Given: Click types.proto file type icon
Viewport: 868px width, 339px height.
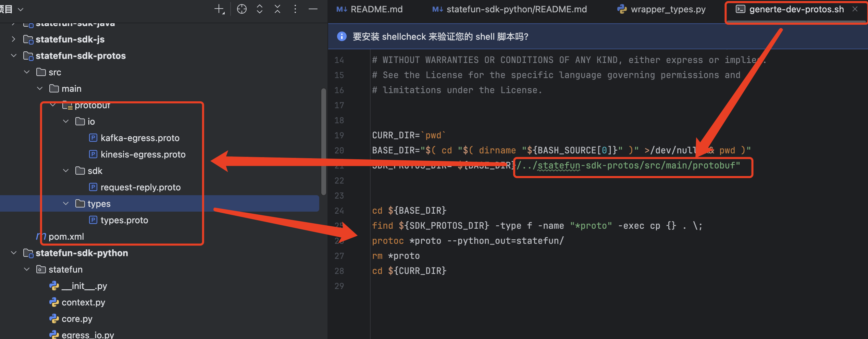Looking at the screenshot, I should click(93, 220).
